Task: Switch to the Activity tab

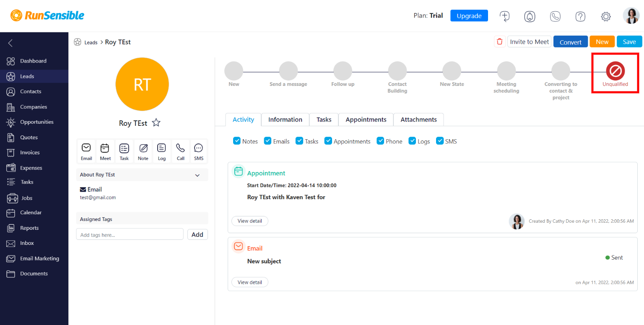Action: coord(243,120)
